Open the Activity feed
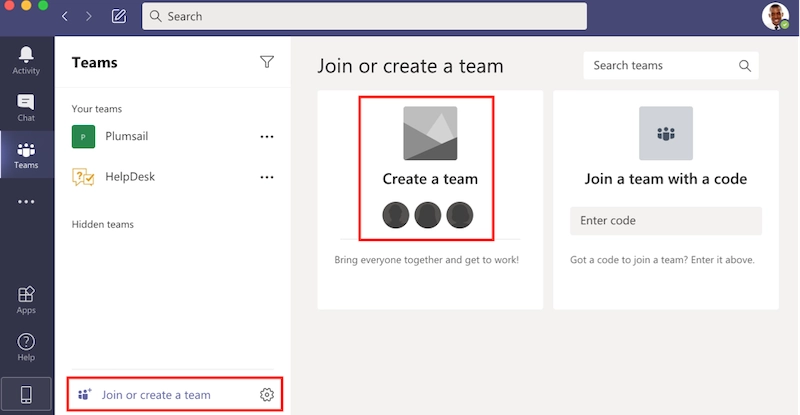The height and width of the screenshot is (415, 800). tap(26, 60)
